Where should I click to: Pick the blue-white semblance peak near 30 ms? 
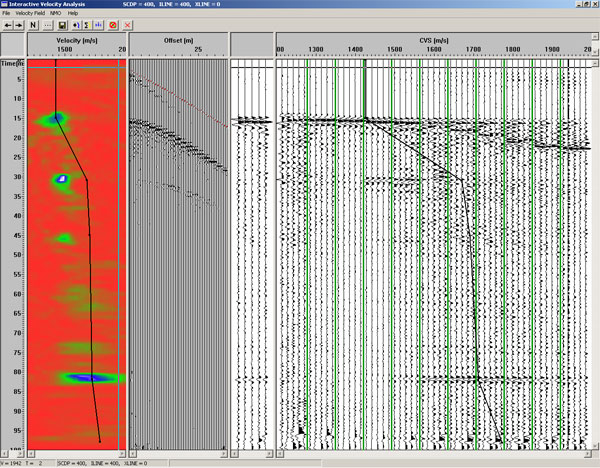(x=62, y=179)
